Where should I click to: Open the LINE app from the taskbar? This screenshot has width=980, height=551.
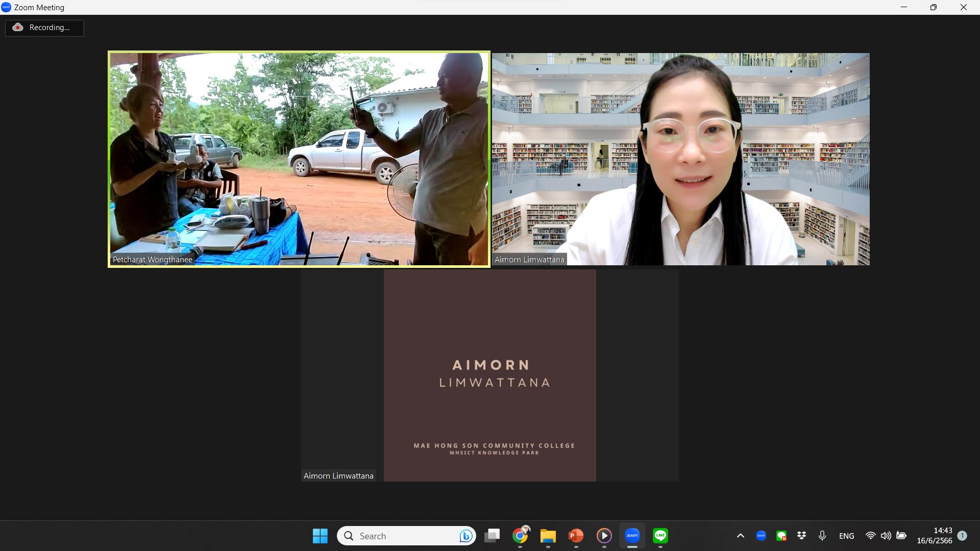coord(660,536)
